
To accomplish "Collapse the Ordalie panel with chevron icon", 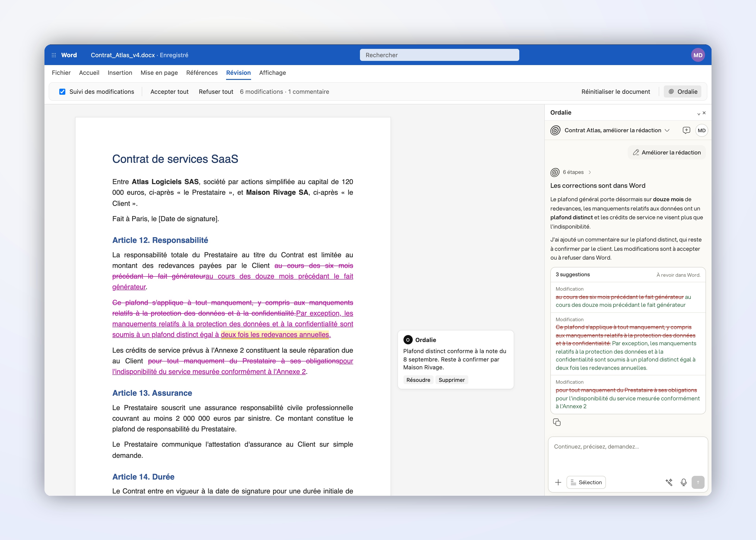I will [699, 114].
